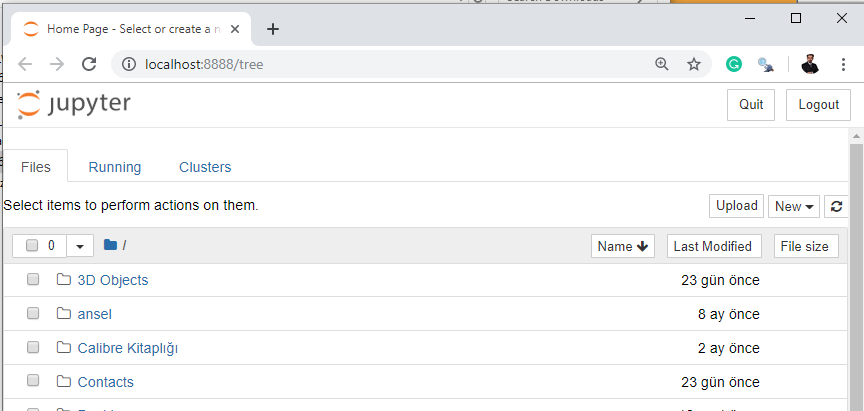Open the selection dropdown caret

pyautogui.click(x=80, y=246)
